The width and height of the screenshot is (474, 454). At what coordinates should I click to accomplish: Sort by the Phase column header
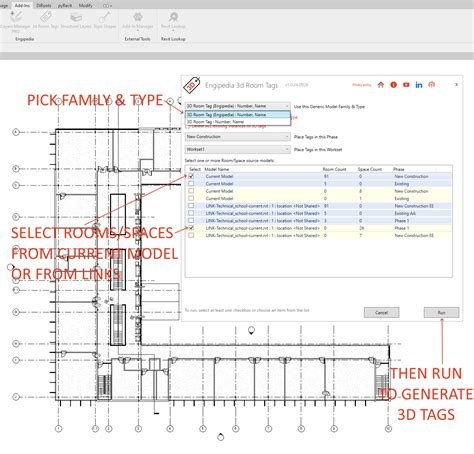[x=399, y=169]
